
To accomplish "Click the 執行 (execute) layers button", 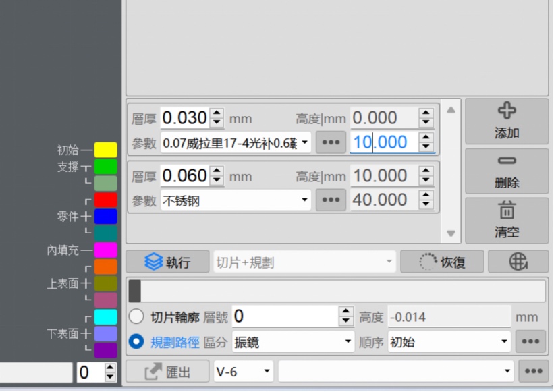I will 167,262.
